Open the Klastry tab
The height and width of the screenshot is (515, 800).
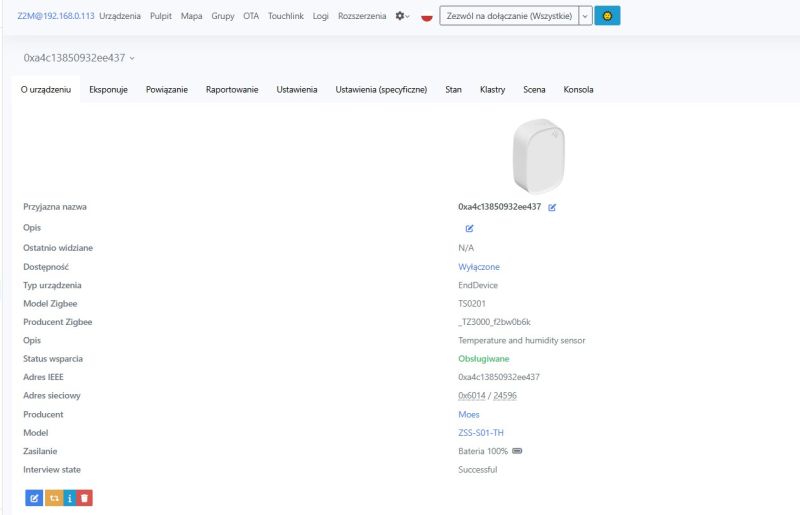coord(492,89)
